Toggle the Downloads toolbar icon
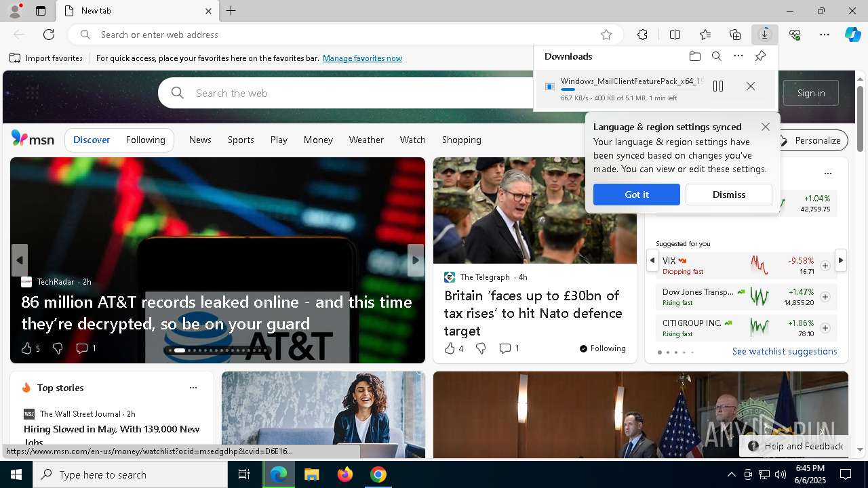Viewport: 868px width, 488px height. point(765,35)
